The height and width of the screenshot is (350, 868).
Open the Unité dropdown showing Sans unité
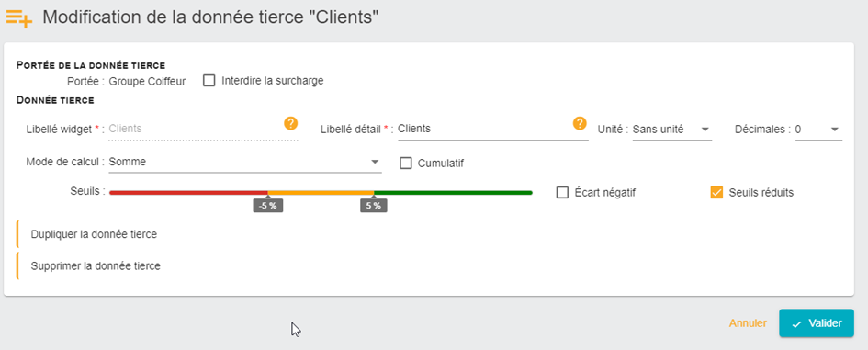[672, 130]
